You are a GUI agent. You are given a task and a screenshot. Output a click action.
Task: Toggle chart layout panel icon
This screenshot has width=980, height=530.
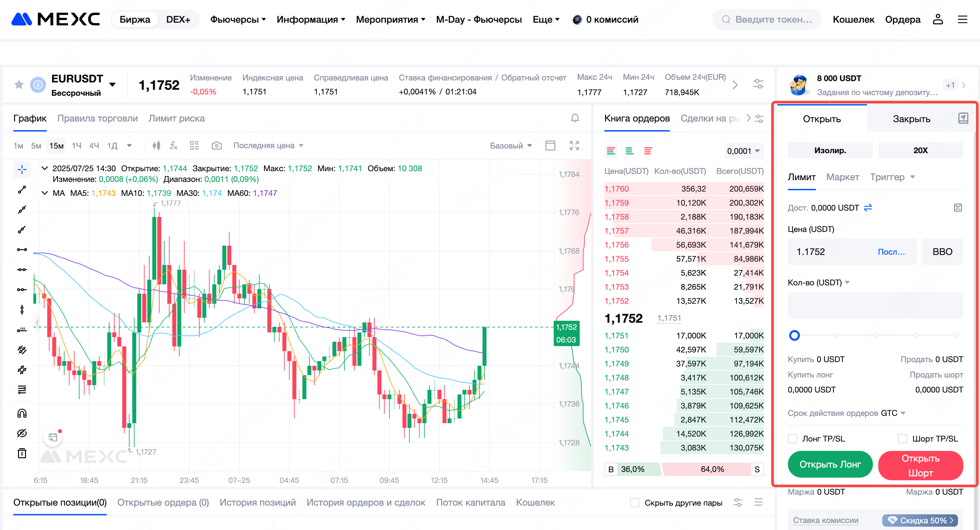[550, 146]
